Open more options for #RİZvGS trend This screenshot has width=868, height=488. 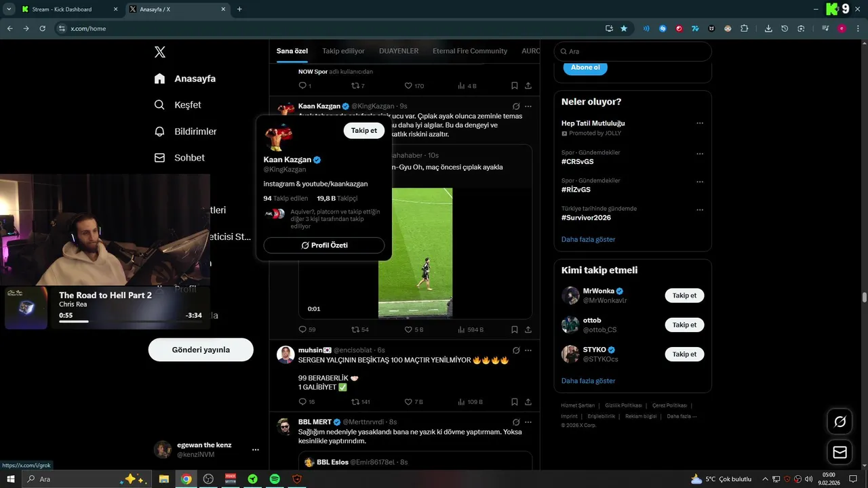[700, 182]
